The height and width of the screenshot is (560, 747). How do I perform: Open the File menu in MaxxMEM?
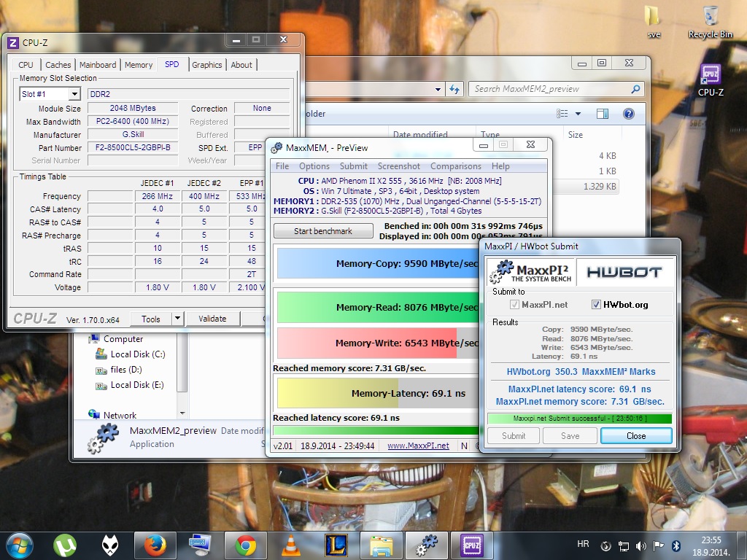tap(282, 166)
